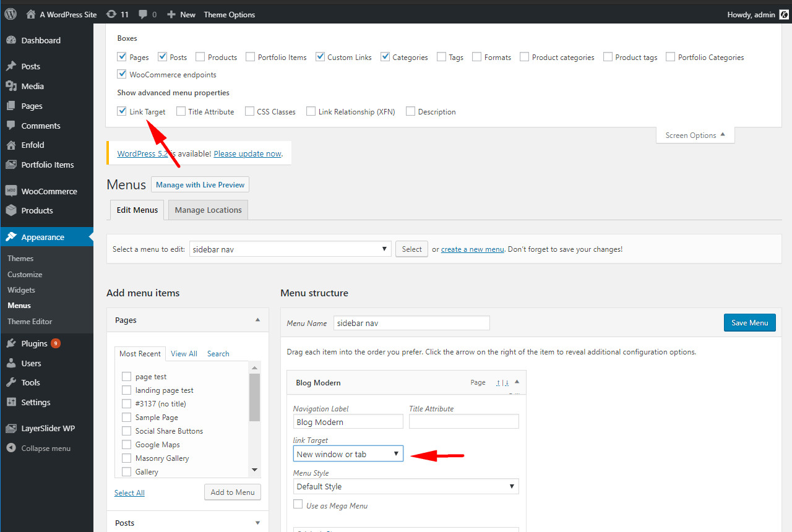Check Use as Mega Menu checkbox

click(298, 505)
